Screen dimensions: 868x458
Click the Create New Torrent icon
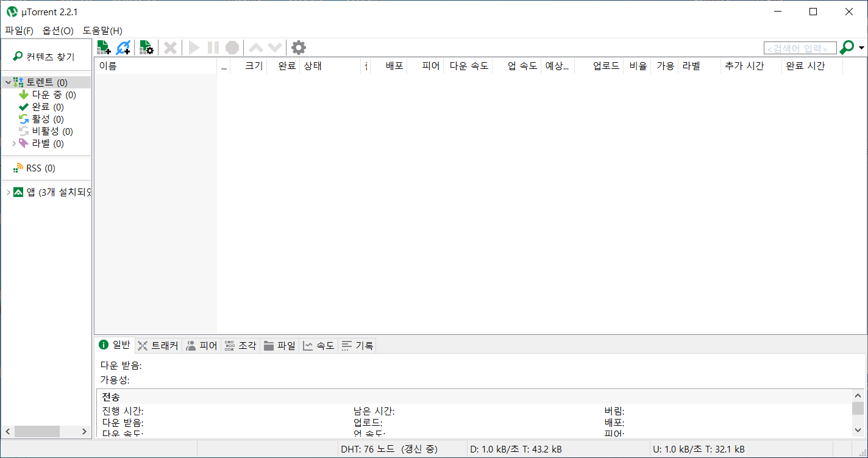(x=146, y=48)
